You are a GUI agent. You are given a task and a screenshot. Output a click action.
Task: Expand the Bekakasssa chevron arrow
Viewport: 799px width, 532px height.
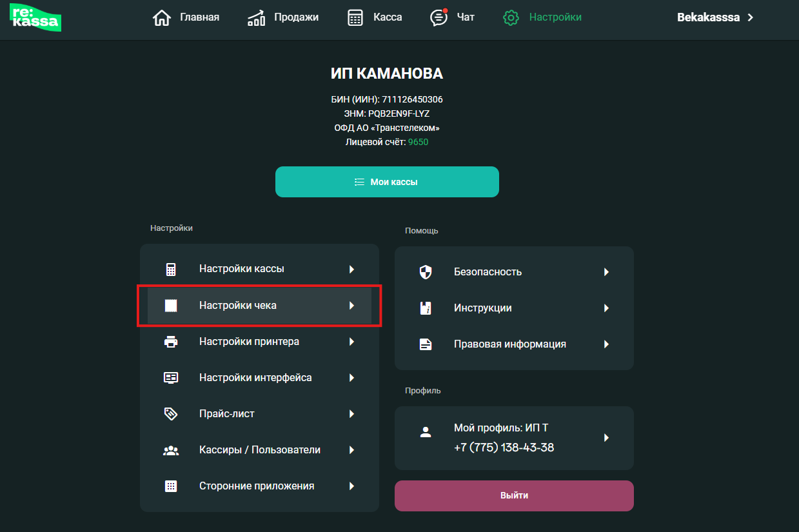pos(750,17)
